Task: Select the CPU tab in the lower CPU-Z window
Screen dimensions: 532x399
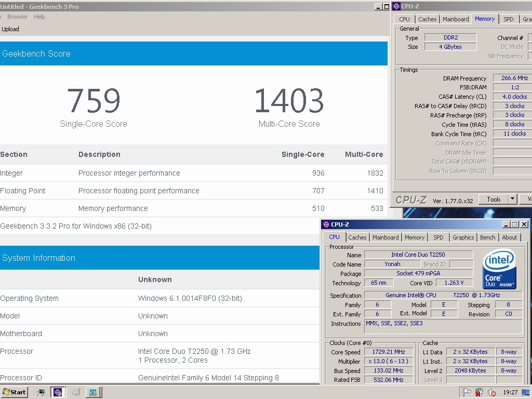Action: (334, 237)
